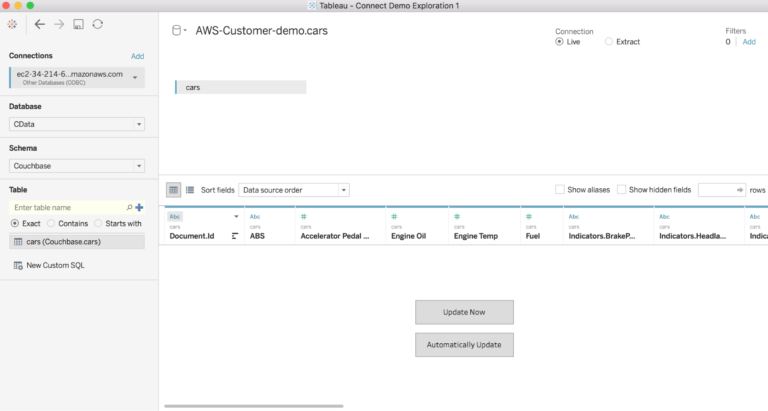Switch to the grid preview view icon
This screenshot has width=768, height=411.
coord(173,190)
